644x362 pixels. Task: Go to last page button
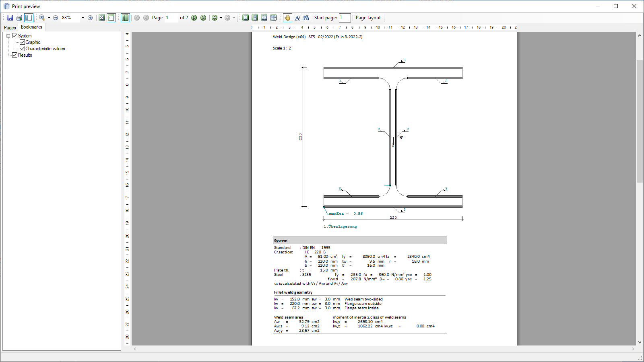pos(203,18)
